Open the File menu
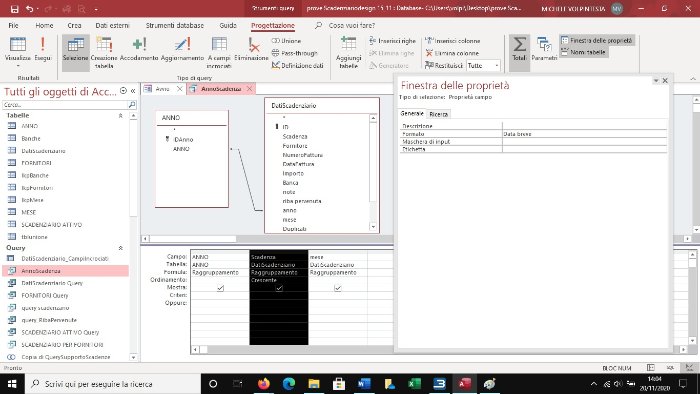The width and height of the screenshot is (700, 394). (x=13, y=25)
